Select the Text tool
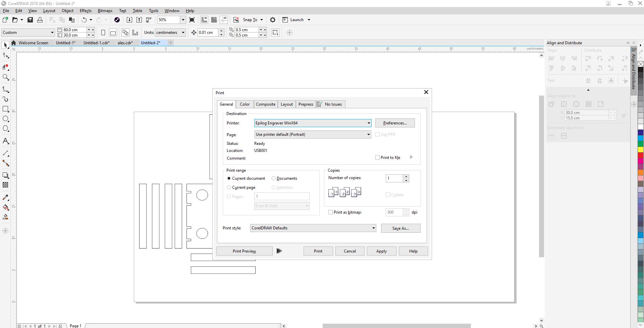The width and height of the screenshot is (644, 328). coord(5,141)
